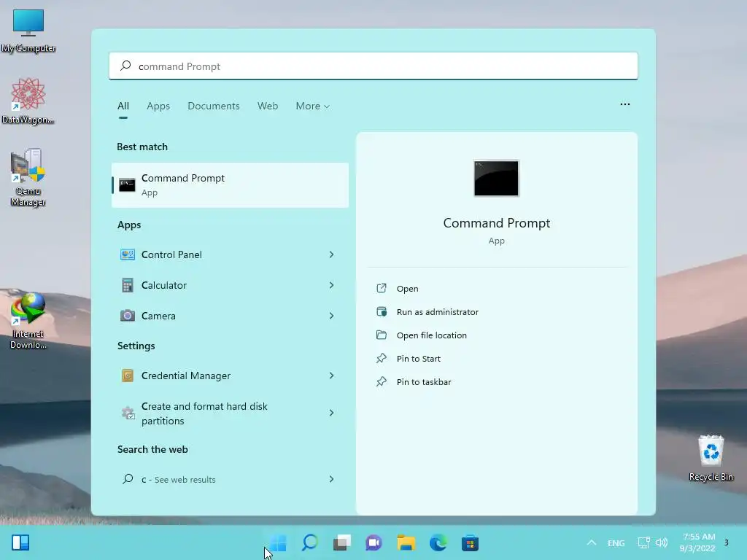Open Microsoft Store from the taskbar
747x560 pixels.
pyautogui.click(x=471, y=542)
